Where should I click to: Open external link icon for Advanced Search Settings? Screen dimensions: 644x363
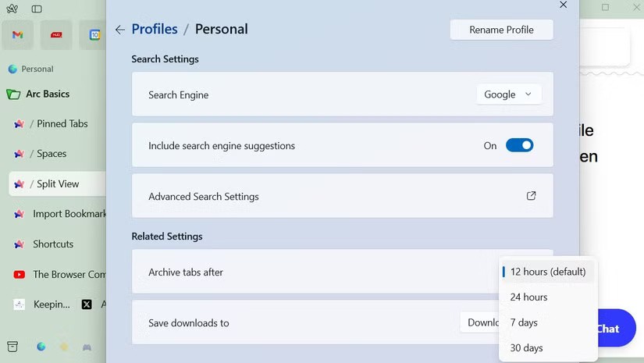click(531, 196)
